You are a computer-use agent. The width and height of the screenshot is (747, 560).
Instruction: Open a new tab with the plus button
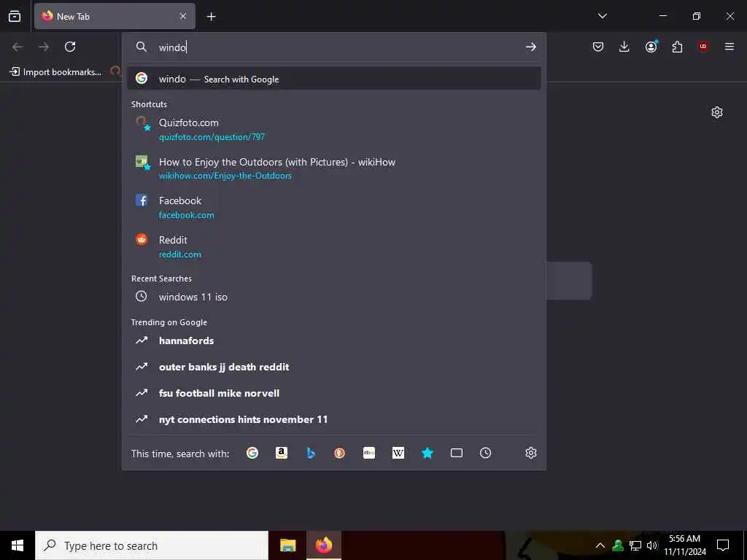tap(211, 17)
